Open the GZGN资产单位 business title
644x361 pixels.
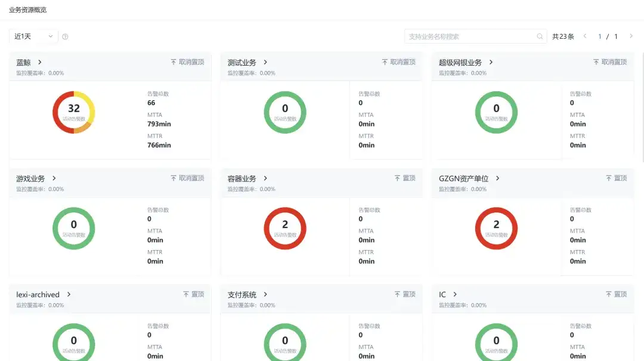[x=463, y=178]
